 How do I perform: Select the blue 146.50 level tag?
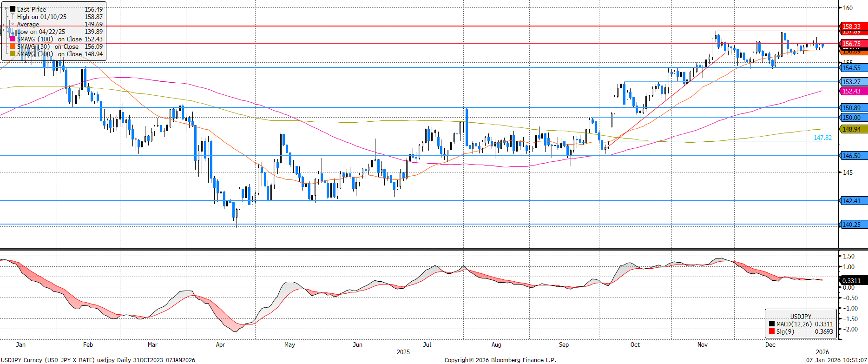(x=852, y=156)
